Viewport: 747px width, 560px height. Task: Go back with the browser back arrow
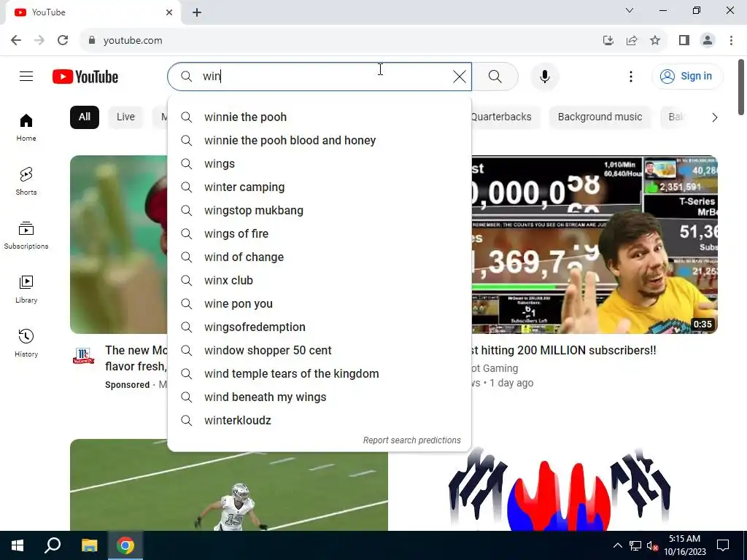16,41
